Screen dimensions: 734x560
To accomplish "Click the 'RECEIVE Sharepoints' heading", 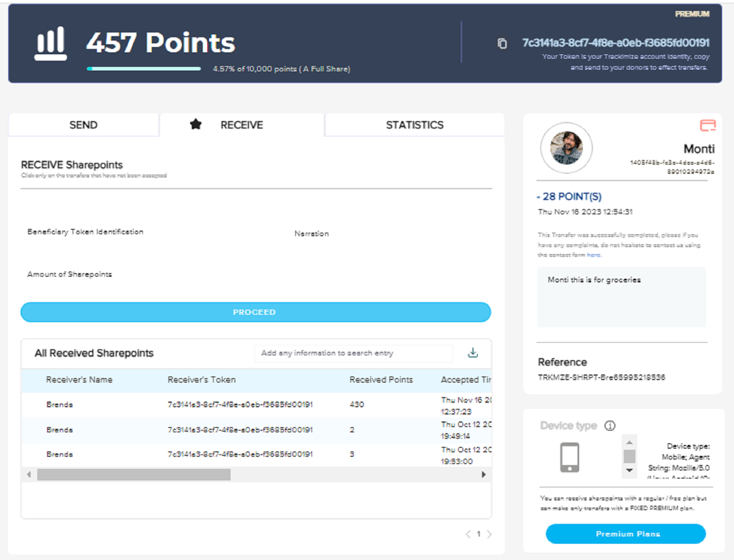I will 72,165.
